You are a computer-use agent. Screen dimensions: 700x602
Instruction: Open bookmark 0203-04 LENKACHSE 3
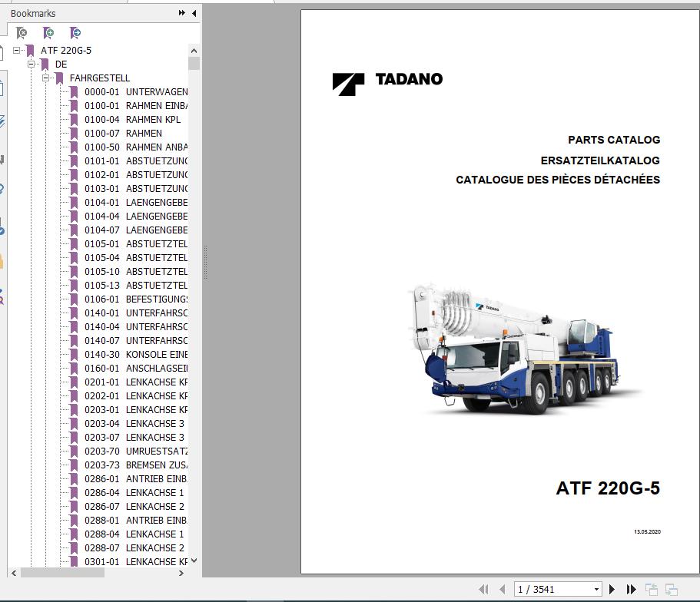tap(134, 424)
